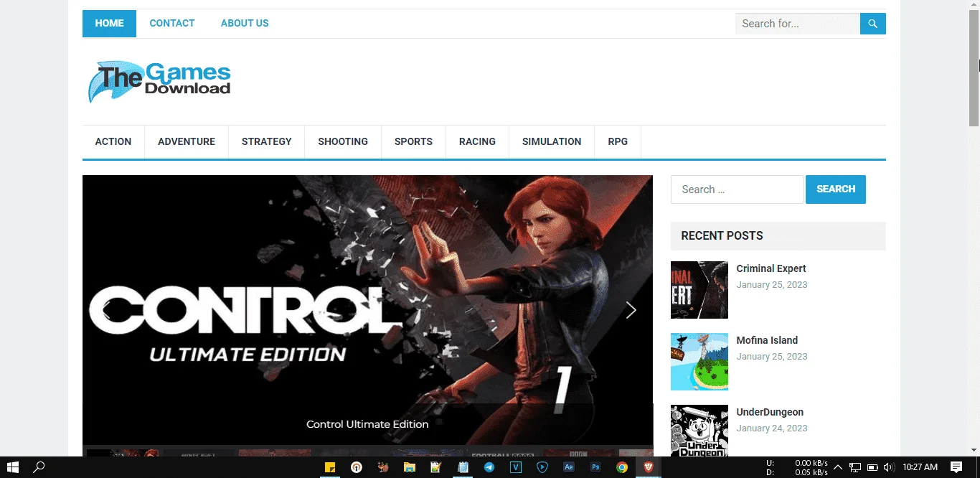Viewport: 980px width, 478px height.
Task: Open the STRATEGY category
Action: coord(267,142)
